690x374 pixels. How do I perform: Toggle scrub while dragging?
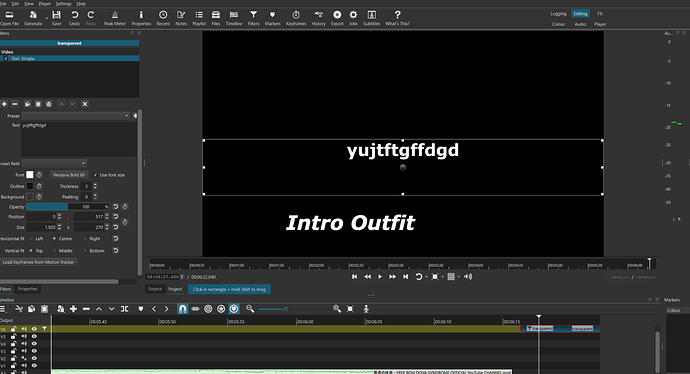pos(195,309)
